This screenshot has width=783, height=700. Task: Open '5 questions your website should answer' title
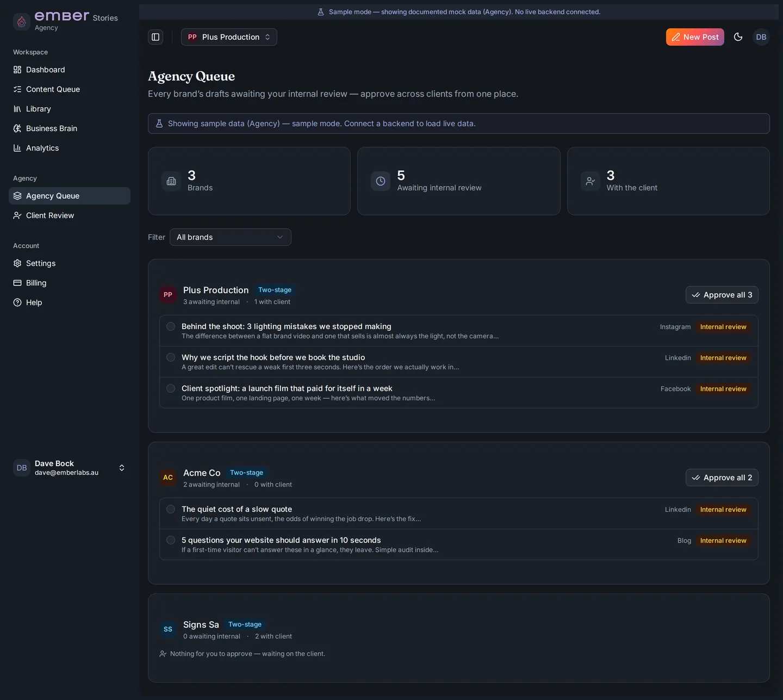click(x=281, y=540)
